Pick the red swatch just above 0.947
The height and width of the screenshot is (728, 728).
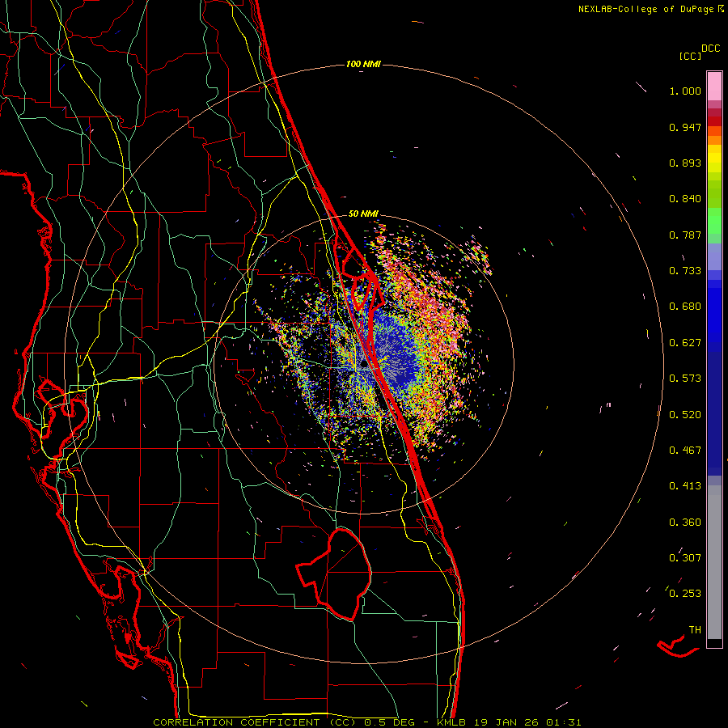point(714,121)
